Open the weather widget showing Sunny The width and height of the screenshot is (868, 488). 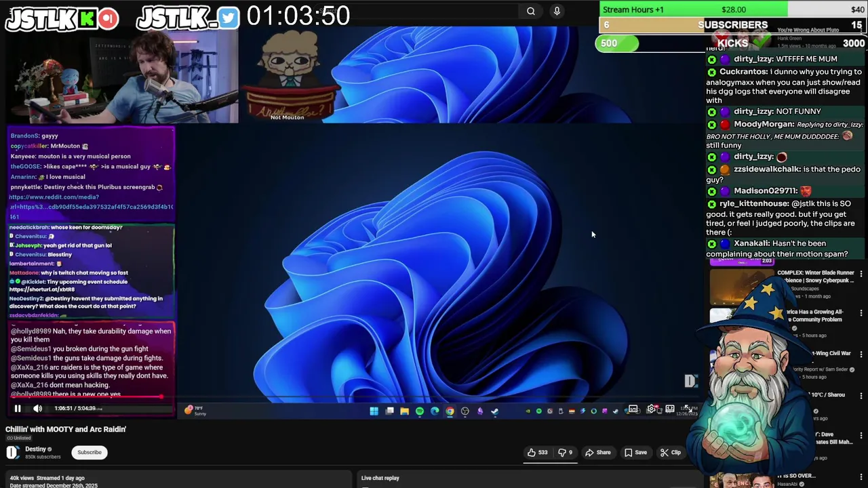[194, 410]
